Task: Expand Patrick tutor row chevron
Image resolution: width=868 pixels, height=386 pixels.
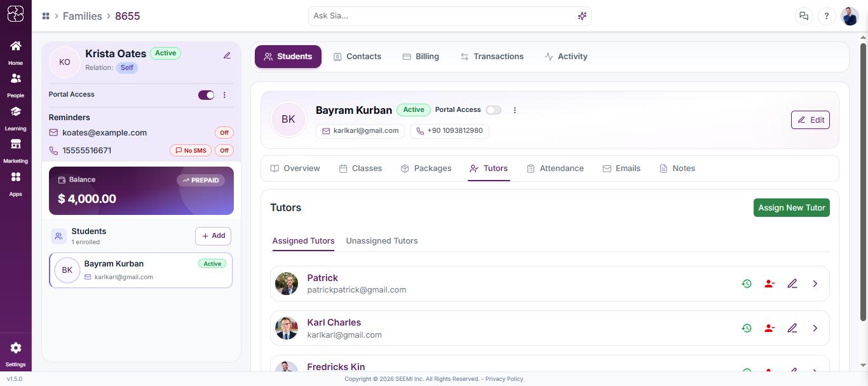Action: pyautogui.click(x=815, y=284)
